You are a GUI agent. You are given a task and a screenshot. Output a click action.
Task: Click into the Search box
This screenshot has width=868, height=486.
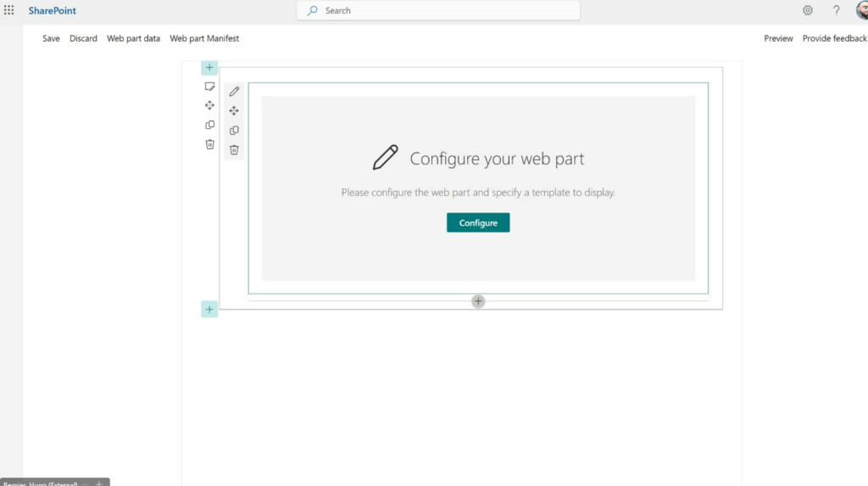point(438,10)
